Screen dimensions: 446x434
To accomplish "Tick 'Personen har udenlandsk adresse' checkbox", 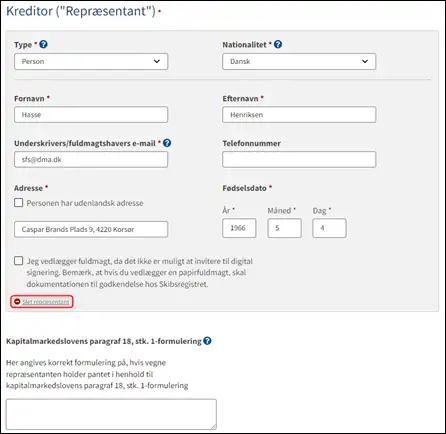I will click(x=19, y=203).
